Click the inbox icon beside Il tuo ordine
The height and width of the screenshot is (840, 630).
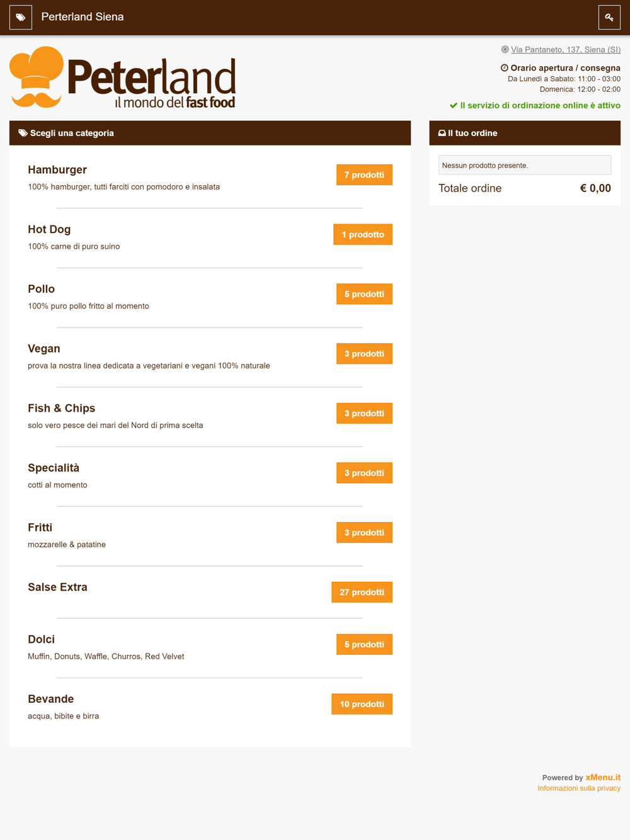(442, 133)
